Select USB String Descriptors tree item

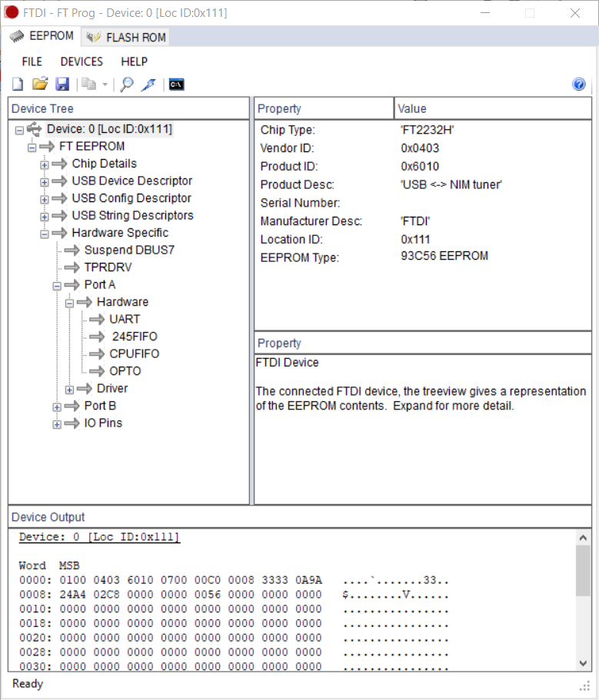click(x=132, y=216)
